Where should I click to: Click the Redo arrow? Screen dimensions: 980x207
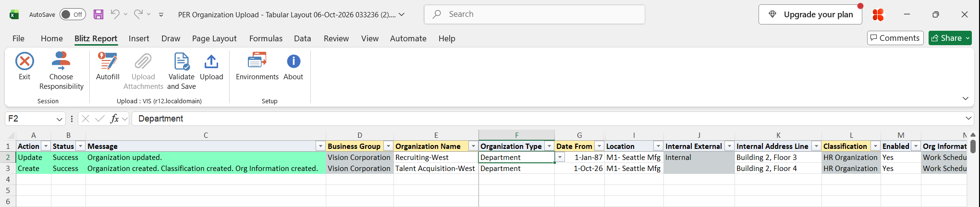coord(138,14)
